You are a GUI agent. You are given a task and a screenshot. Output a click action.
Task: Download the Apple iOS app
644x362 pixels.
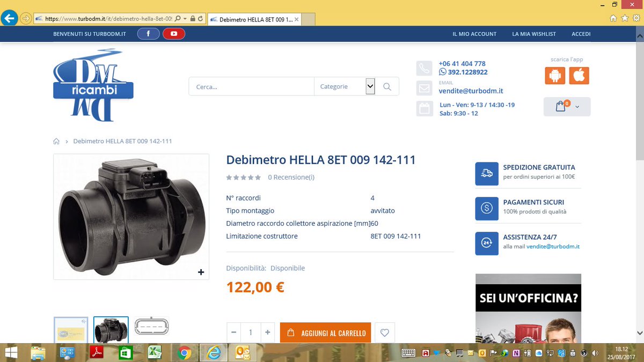coord(579,76)
